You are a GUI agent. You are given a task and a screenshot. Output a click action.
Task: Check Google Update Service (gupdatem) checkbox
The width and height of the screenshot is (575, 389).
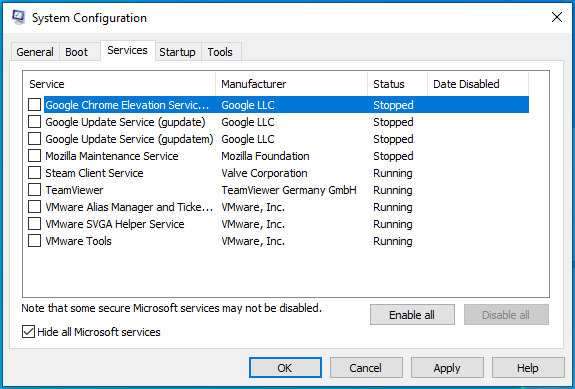pos(34,139)
